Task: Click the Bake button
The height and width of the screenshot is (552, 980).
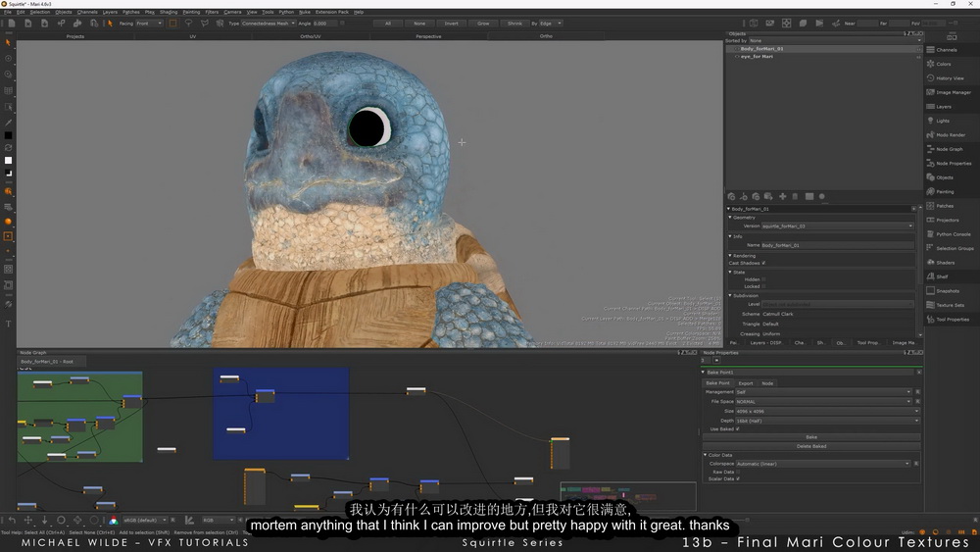Action: pyautogui.click(x=811, y=437)
